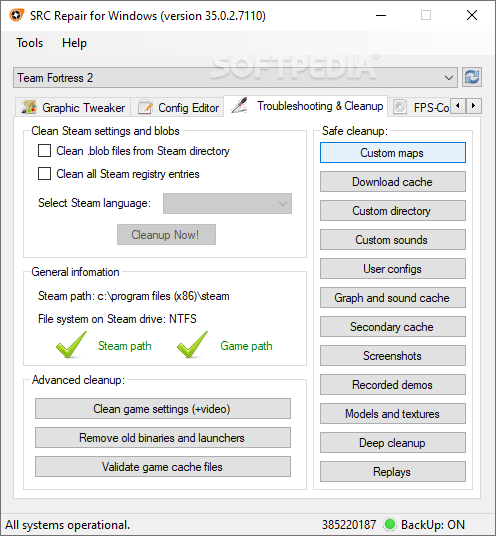The image size is (496, 536).
Task: Click the 385220187 status bar value
Action: point(349,524)
